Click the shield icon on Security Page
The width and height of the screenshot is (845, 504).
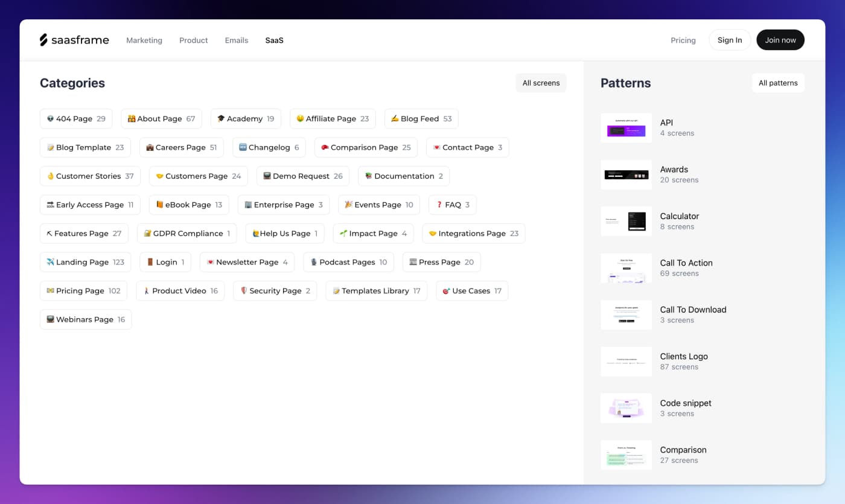point(244,291)
